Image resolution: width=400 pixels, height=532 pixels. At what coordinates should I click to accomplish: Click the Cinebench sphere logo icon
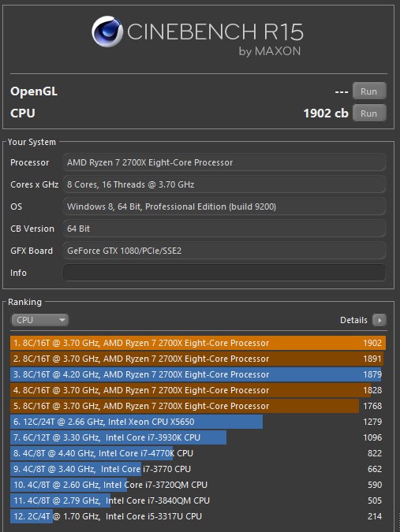pyautogui.click(x=107, y=32)
